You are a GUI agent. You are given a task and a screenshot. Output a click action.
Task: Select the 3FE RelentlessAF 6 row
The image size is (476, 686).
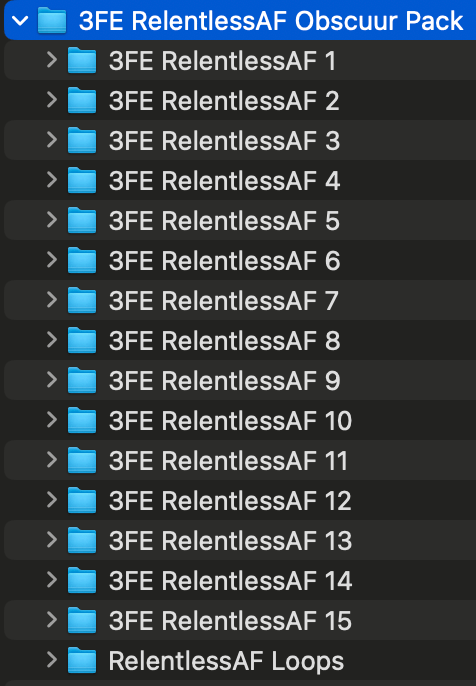(x=240, y=260)
